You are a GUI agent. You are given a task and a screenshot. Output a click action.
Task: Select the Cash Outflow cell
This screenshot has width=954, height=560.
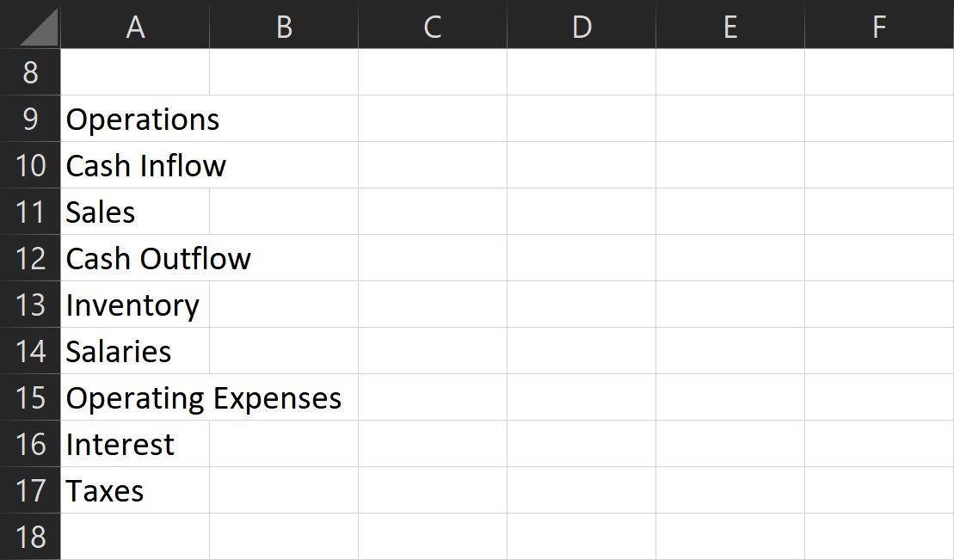tap(135, 258)
